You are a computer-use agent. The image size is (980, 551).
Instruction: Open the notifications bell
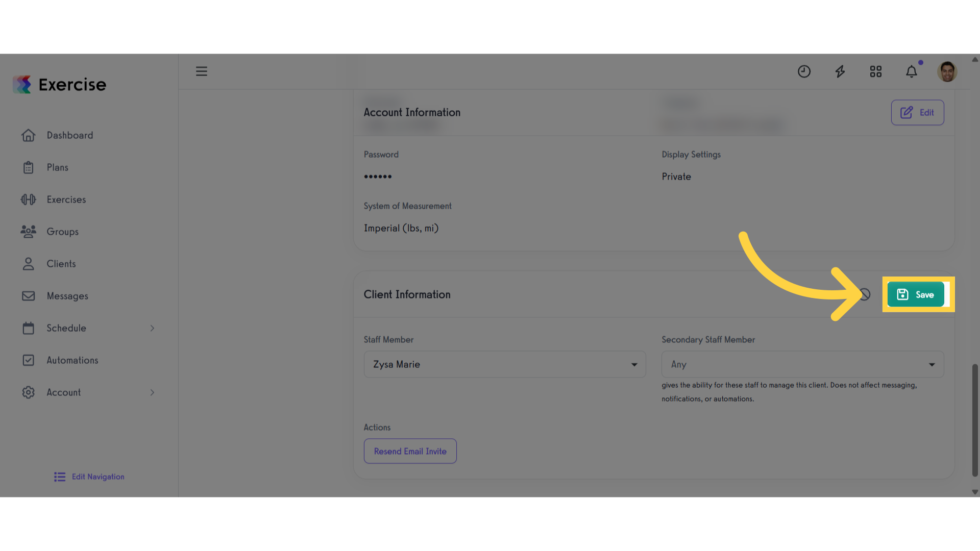[912, 71]
